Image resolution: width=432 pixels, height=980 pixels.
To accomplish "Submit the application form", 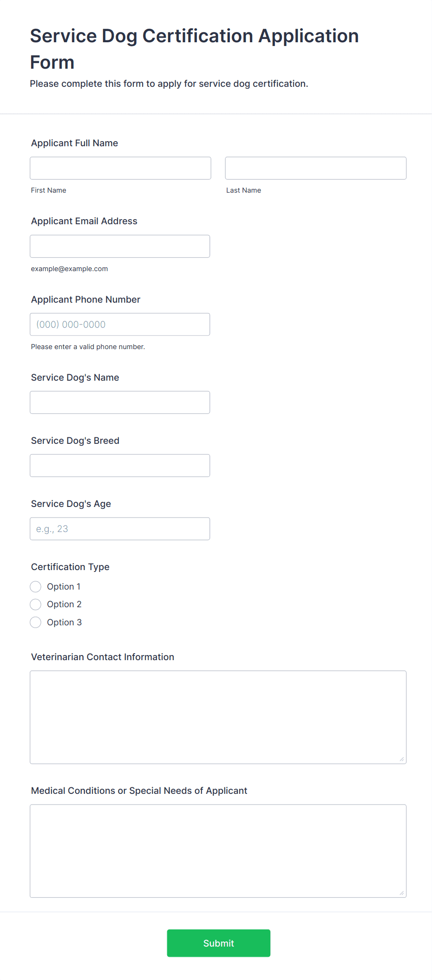I will pyautogui.click(x=218, y=943).
